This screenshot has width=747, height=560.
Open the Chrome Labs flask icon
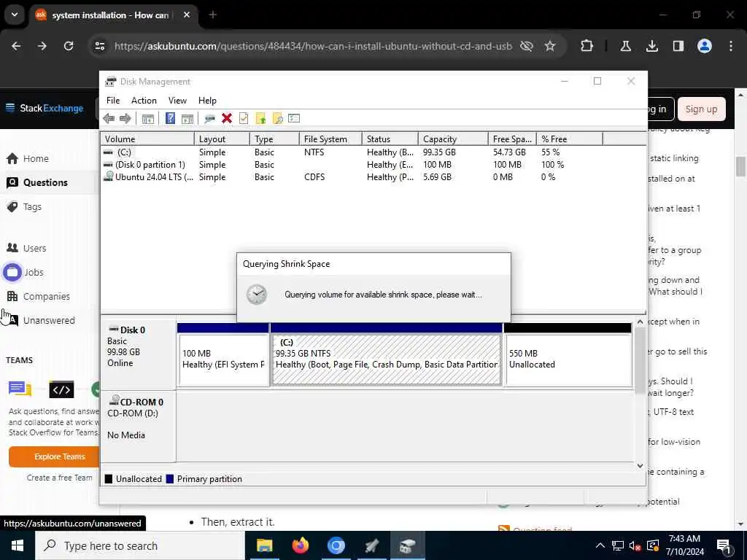[x=626, y=46]
